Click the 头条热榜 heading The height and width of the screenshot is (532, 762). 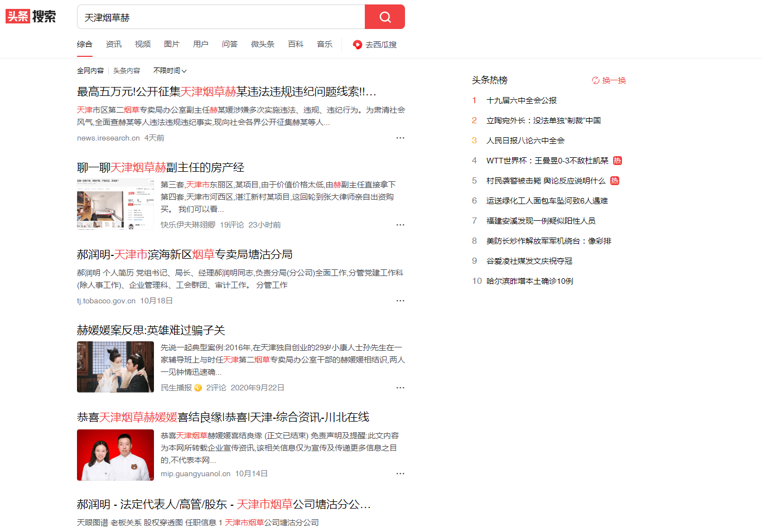point(490,80)
